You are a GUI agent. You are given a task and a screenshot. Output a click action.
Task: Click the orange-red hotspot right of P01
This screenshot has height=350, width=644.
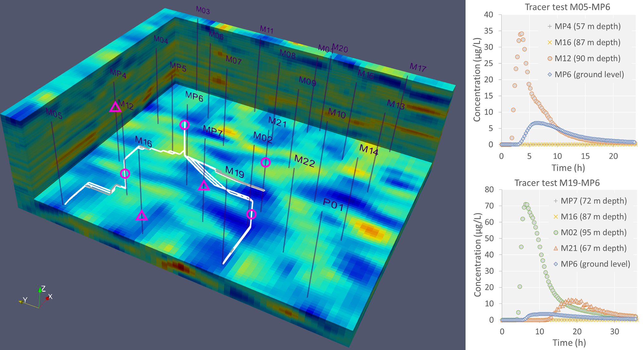click(371, 230)
